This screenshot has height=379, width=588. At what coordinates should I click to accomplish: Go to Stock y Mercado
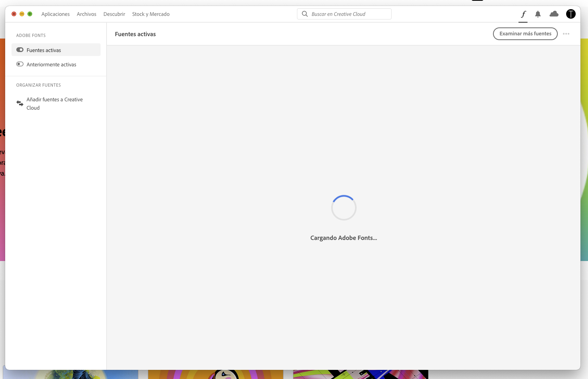click(x=151, y=14)
